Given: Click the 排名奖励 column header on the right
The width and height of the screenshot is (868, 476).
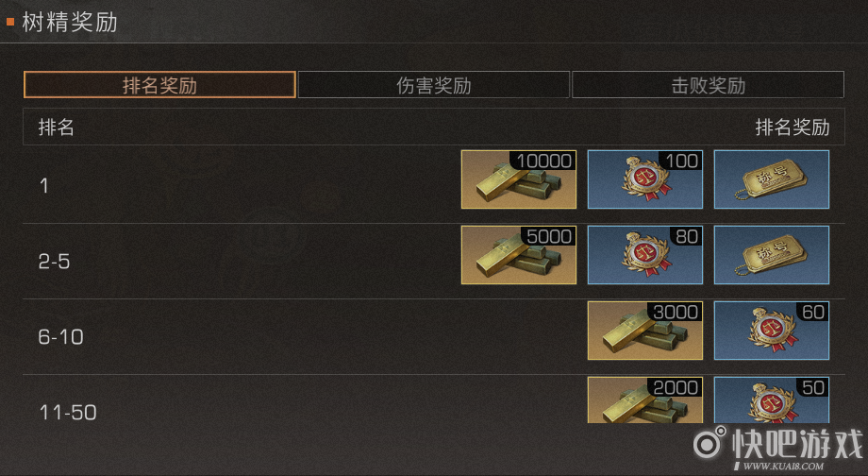Looking at the screenshot, I should click(x=793, y=127).
